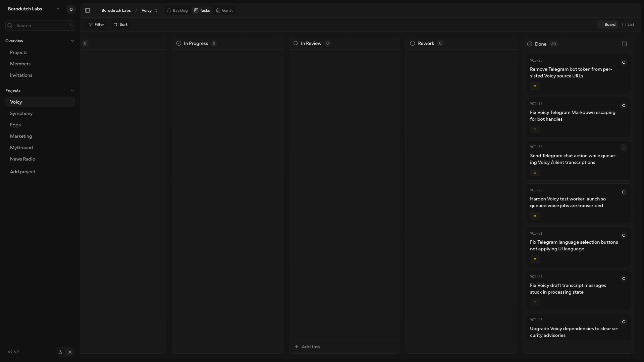The width and height of the screenshot is (644, 362).
Task: Open Send Telegram chat action task
Action: click(x=578, y=160)
